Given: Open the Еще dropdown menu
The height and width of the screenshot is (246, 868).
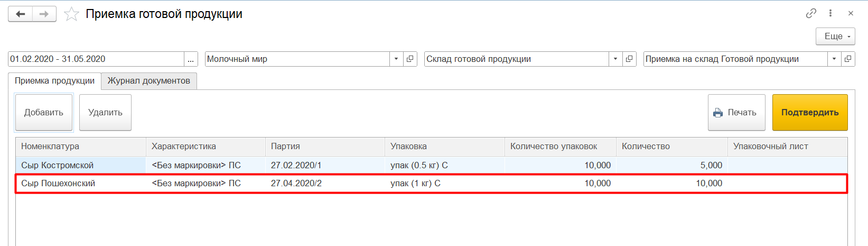Looking at the screenshot, I should tap(835, 37).
